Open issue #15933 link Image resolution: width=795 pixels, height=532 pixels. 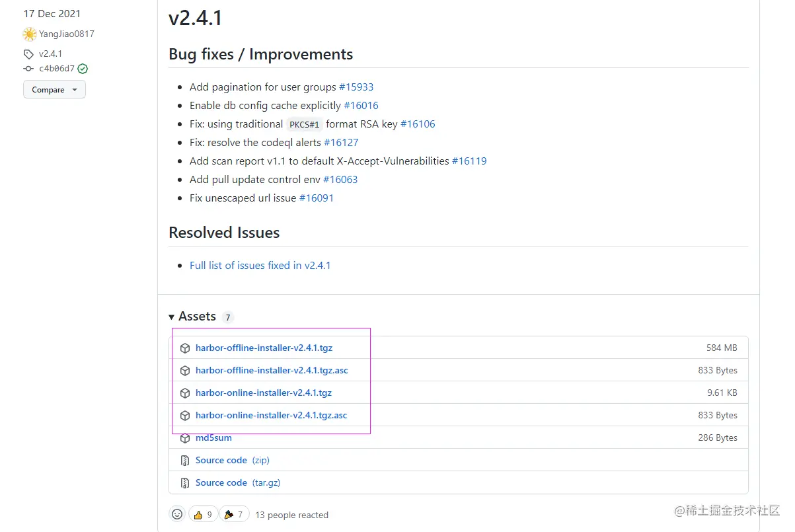pos(356,87)
